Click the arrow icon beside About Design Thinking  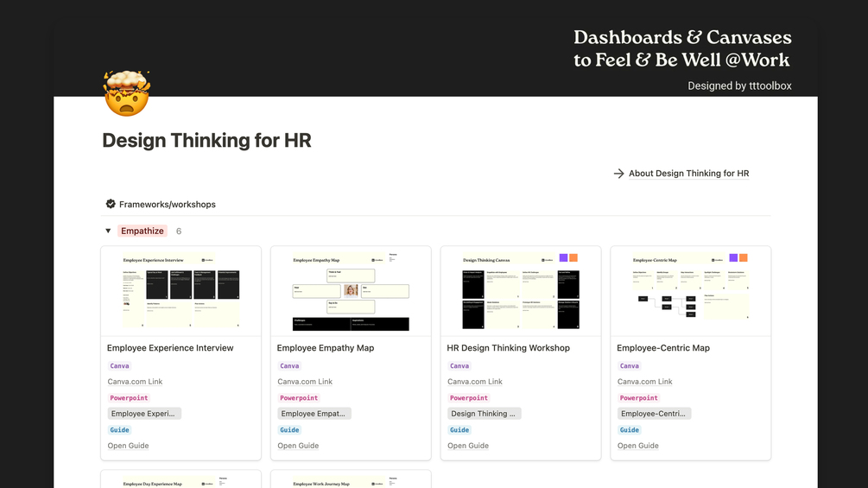[x=619, y=174]
